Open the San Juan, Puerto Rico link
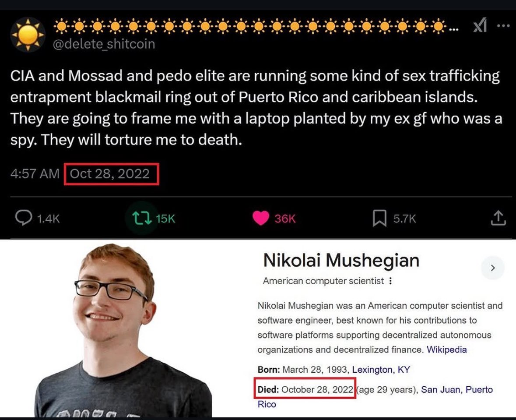The image size is (516, 420). [x=457, y=390]
